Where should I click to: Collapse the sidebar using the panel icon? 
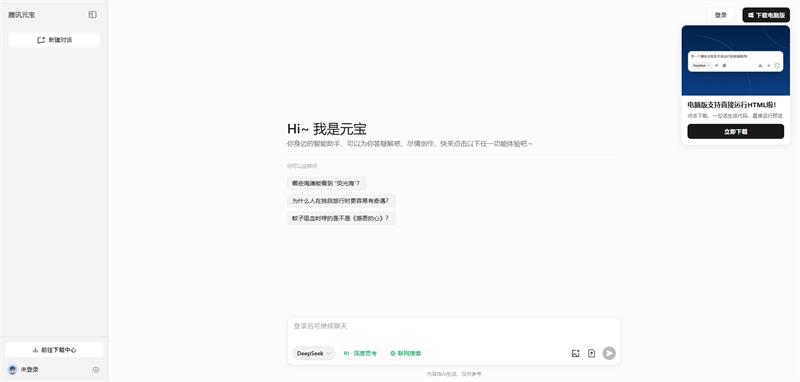coord(92,15)
